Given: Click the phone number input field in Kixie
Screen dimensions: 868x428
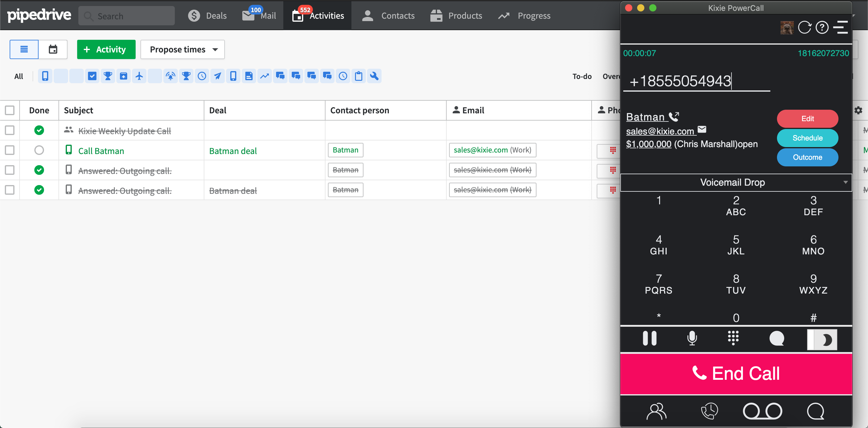Looking at the screenshot, I should coord(697,81).
